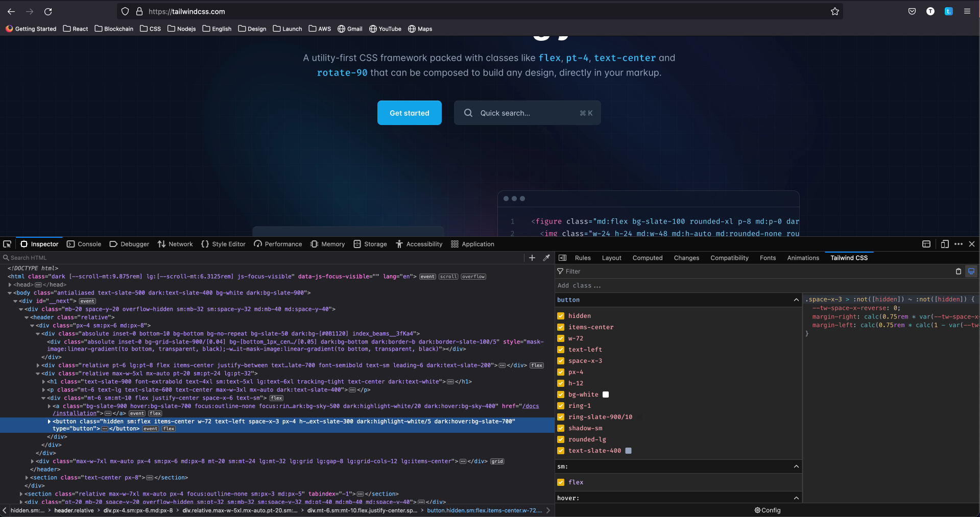Click the devtools dock-side layout icon

click(926, 244)
